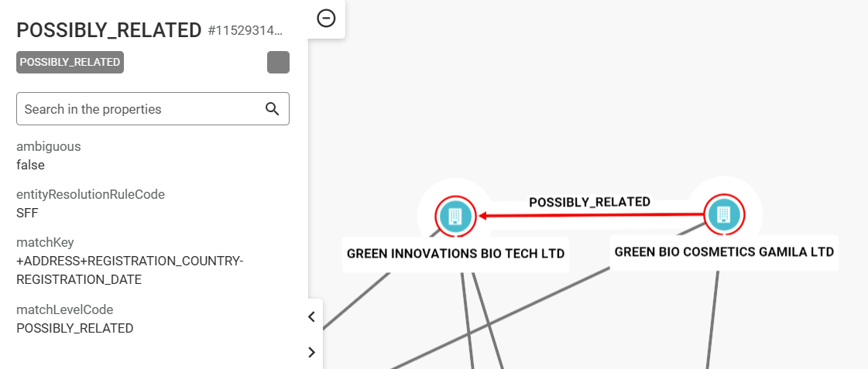Viewport: 868px width, 369px height.
Task: Click the zoom-out minus circle icon
Action: (326, 19)
